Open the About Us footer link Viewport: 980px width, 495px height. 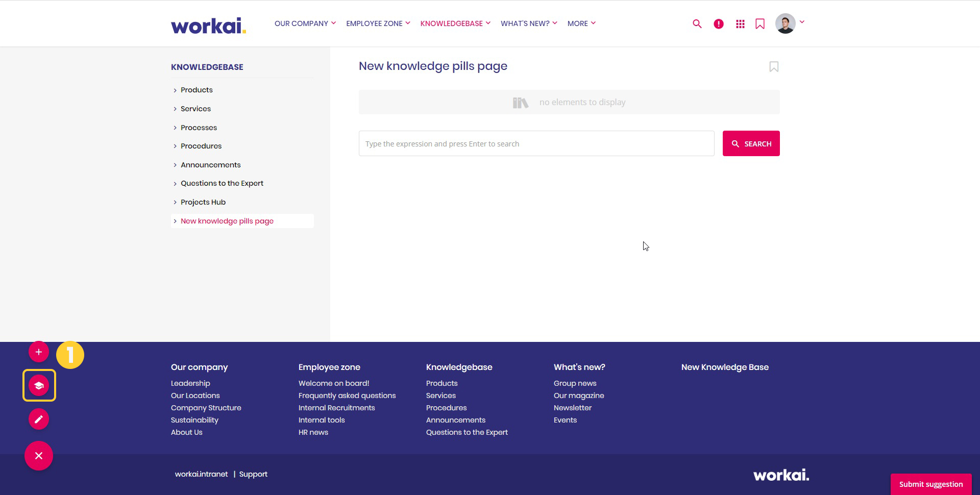point(187,432)
